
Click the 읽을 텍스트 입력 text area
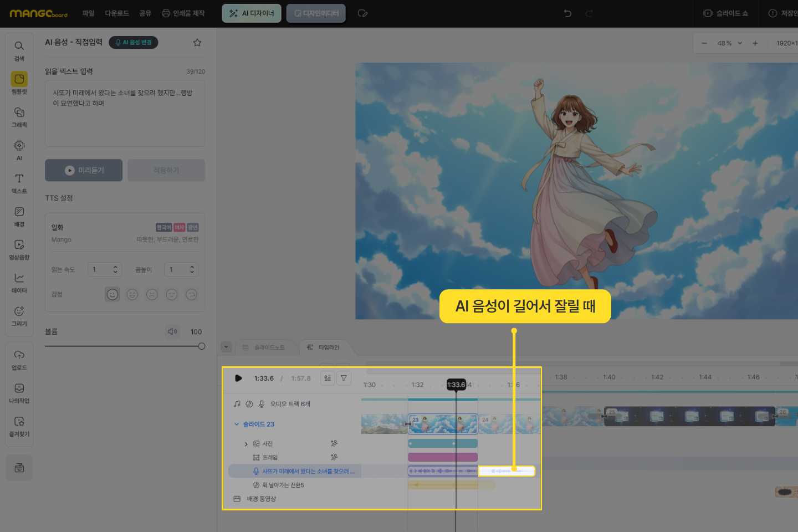pos(125,114)
